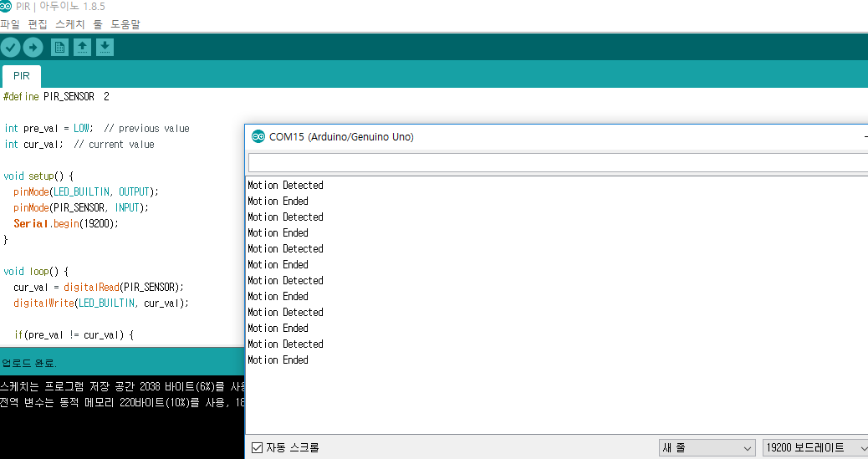Upload the sketch with the arrow icon

[x=33, y=47]
